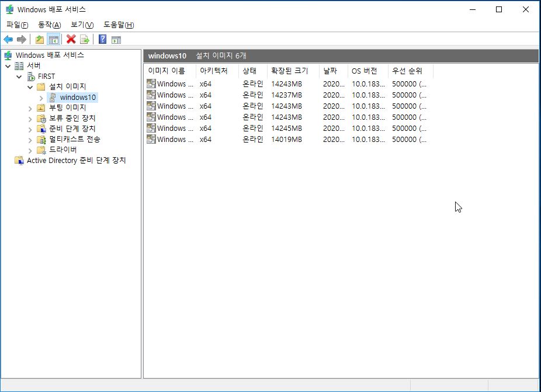Image resolution: width=541 pixels, height=392 pixels.
Task: Expand the 보류 중인 장치 node
Action: pyautogui.click(x=30, y=119)
